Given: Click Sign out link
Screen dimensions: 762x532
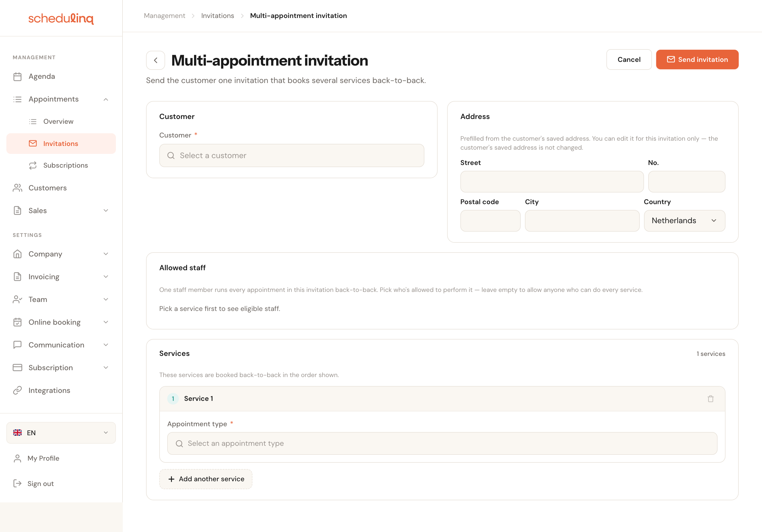Looking at the screenshot, I should (x=61, y=484).
